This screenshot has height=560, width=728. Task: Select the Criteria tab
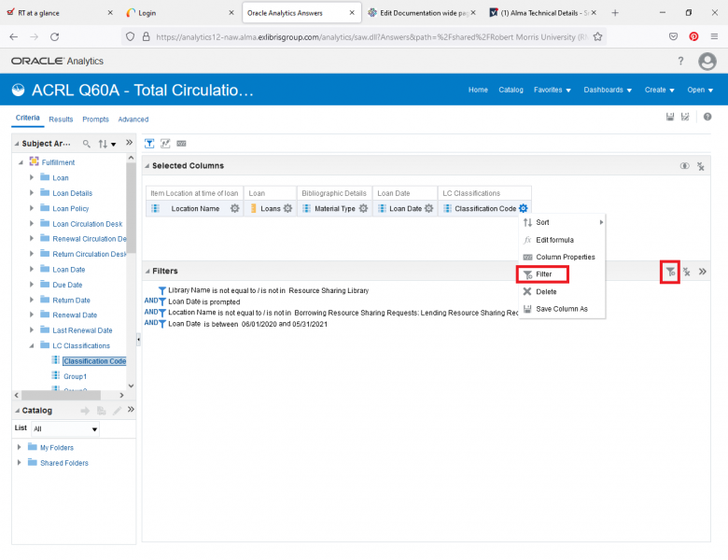pyautogui.click(x=27, y=118)
